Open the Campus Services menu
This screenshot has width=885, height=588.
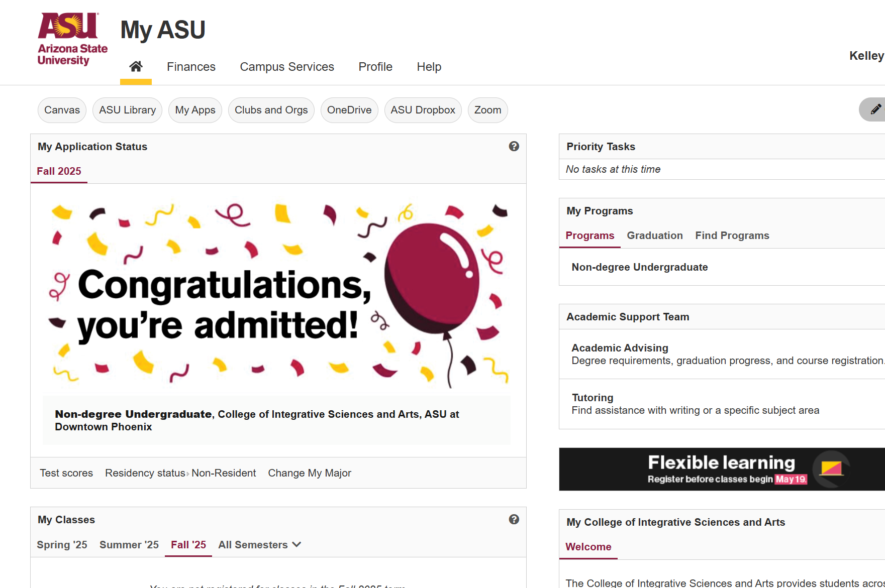286,67
